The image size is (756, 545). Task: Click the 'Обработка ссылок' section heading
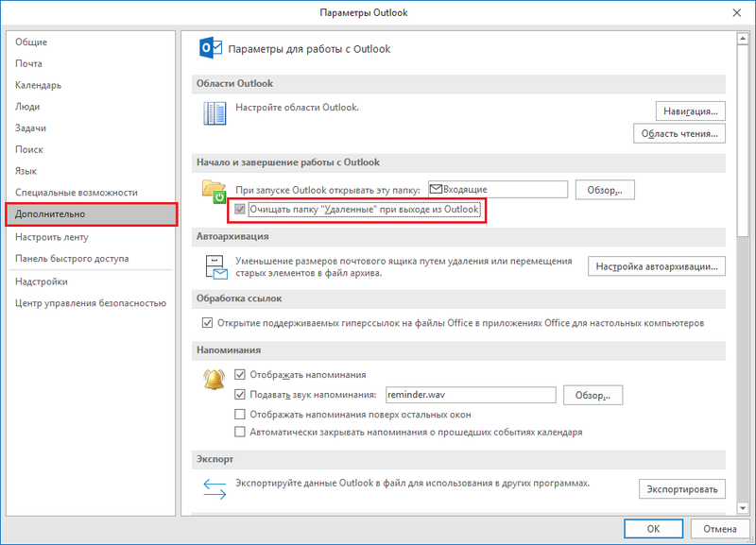[x=239, y=298]
